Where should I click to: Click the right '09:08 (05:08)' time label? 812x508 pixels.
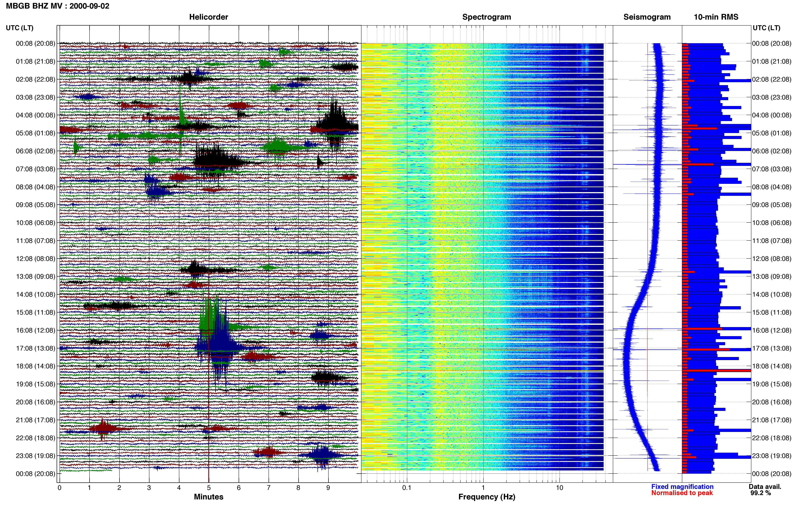(x=771, y=205)
